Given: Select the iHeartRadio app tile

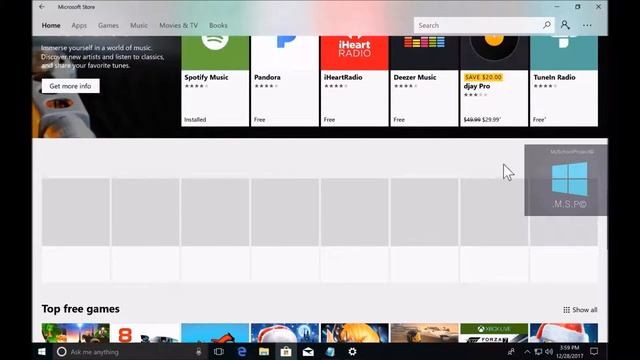Looking at the screenshot, I should [x=355, y=81].
